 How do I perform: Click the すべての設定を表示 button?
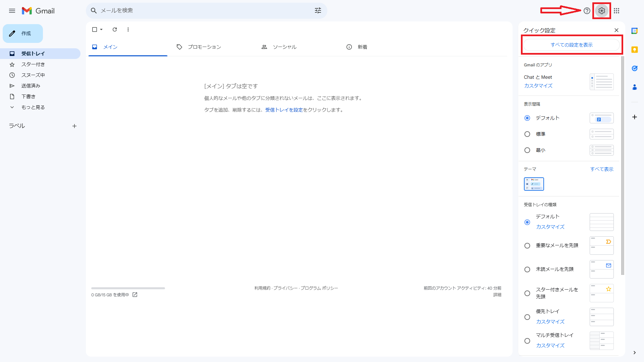coord(572,45)
